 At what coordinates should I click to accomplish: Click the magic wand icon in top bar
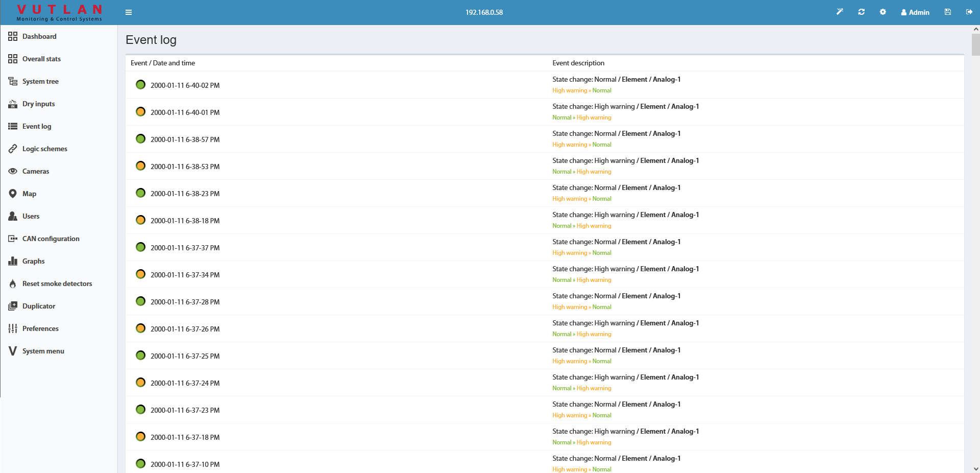coord(840,12)
